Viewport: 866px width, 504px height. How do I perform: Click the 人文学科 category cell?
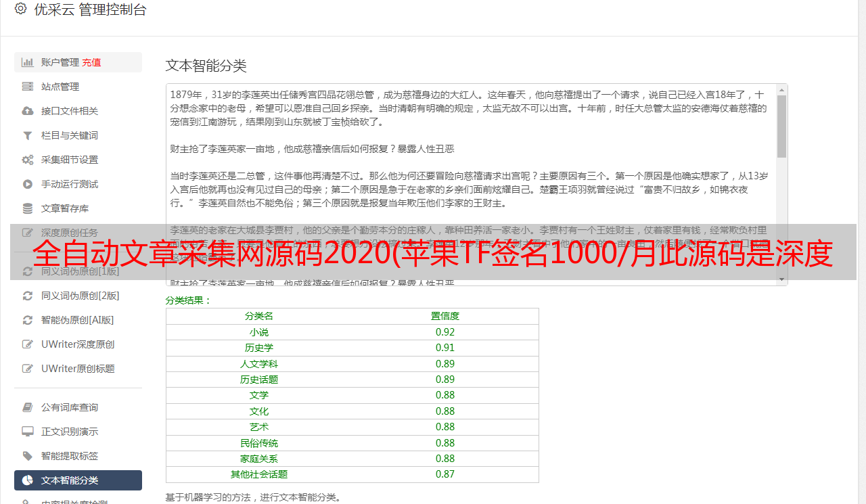point(259,364)
